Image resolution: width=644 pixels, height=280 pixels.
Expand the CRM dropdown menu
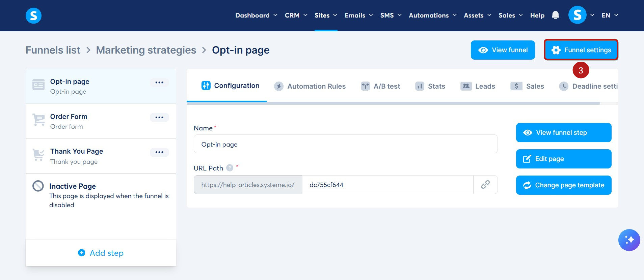pos(296,15)
